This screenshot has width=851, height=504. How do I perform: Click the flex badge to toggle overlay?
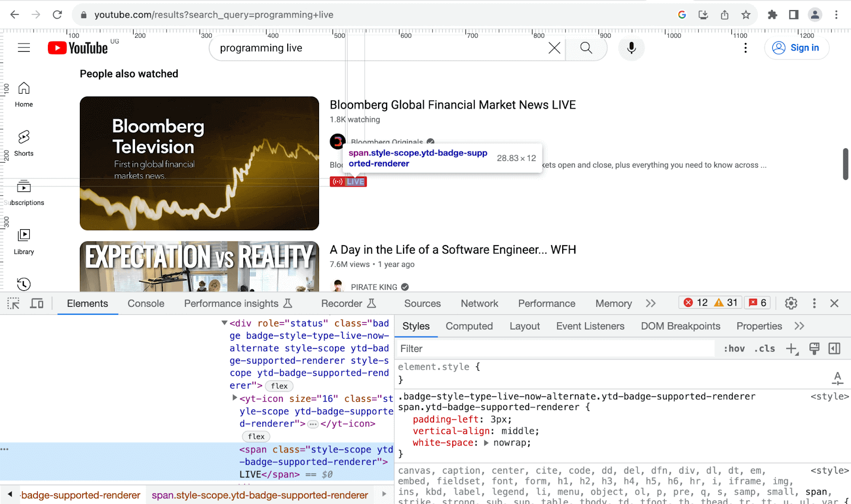[279, 386]
